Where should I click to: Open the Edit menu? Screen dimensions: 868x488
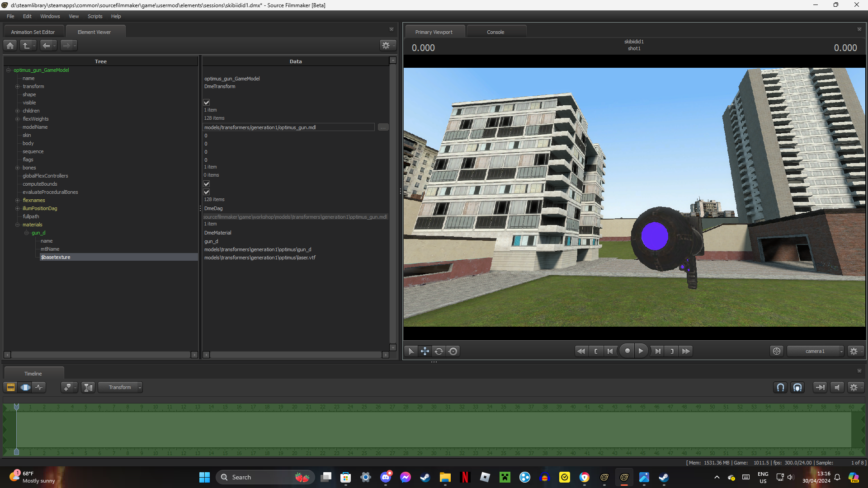click(27, 16)
